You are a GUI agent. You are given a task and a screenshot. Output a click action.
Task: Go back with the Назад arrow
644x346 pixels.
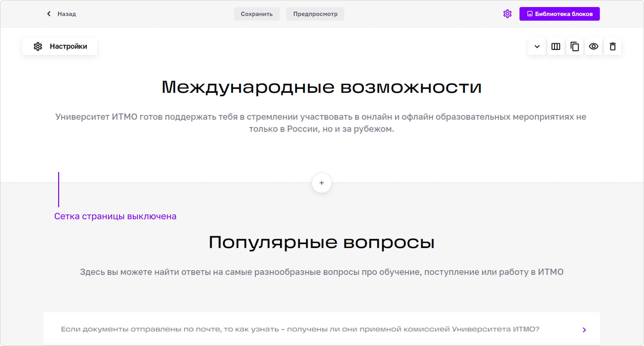(49, 14)
